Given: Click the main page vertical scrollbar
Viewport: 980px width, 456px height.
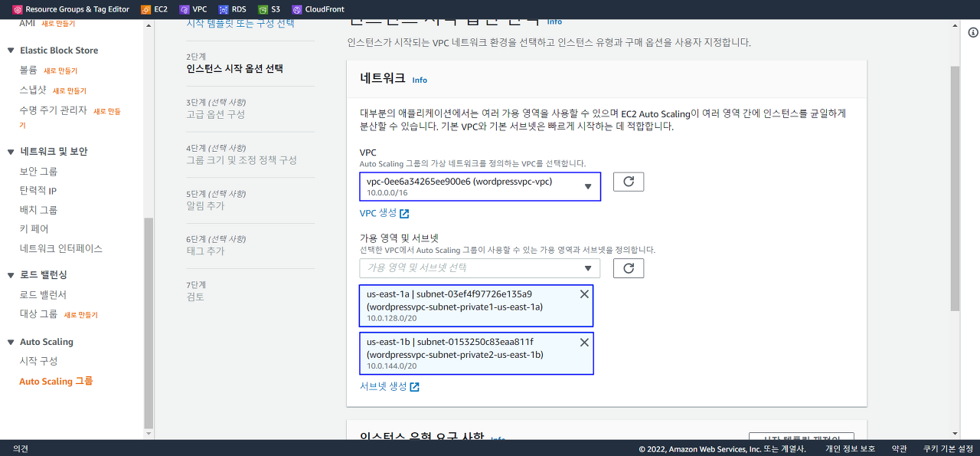Looking at the screenshot, I should pyautogui.click(x=954, y=188).
